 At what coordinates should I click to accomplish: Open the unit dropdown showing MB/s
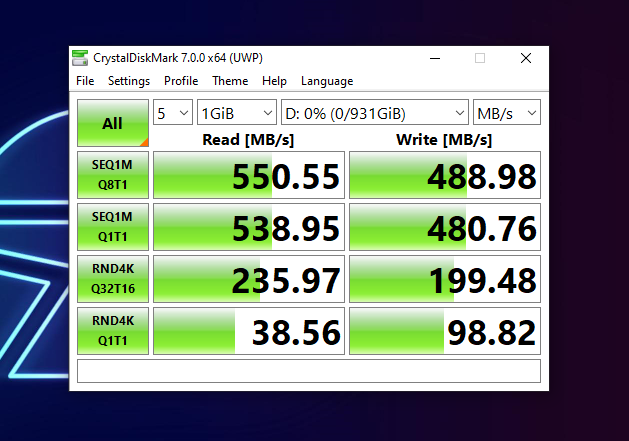click(x=507, y=113)
